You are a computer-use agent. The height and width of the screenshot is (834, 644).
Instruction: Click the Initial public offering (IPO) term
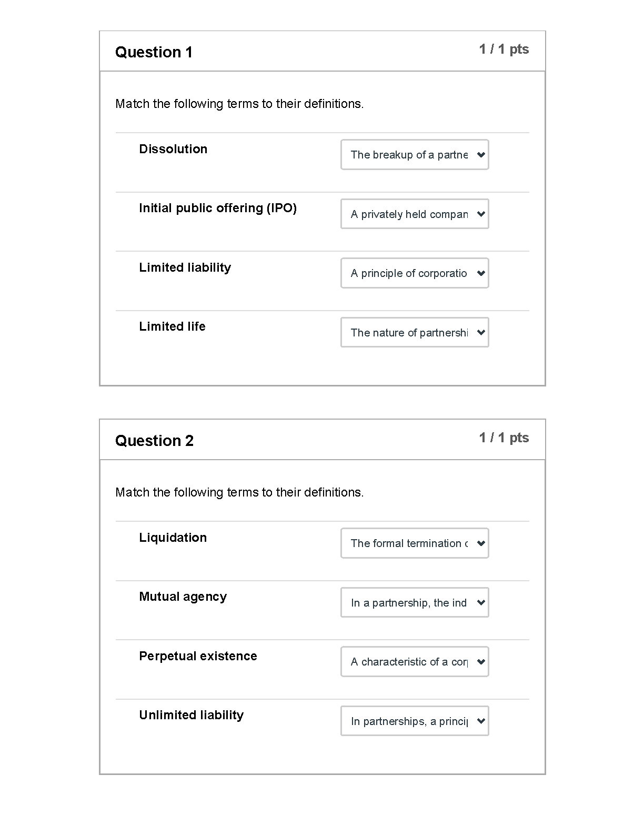[218, 208]
